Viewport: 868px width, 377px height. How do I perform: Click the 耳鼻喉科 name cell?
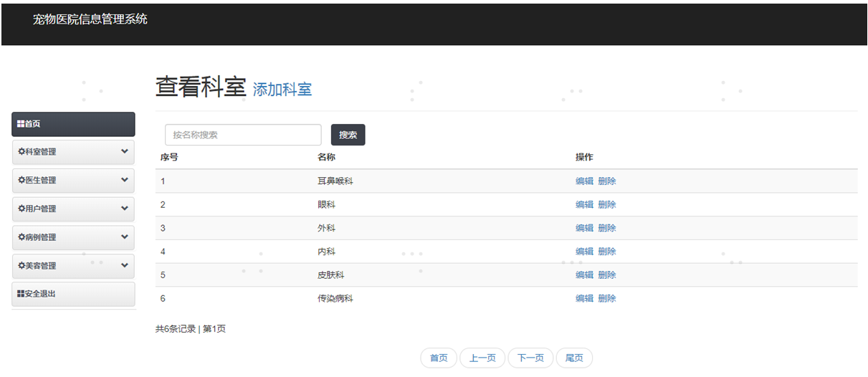335,181
